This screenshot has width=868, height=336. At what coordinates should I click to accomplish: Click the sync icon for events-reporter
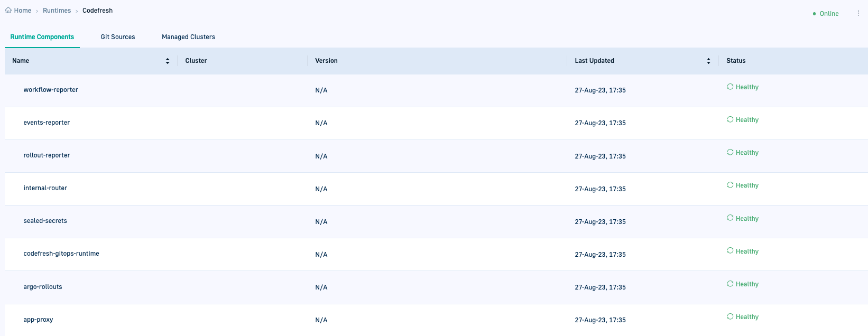(x=730, y=119)
